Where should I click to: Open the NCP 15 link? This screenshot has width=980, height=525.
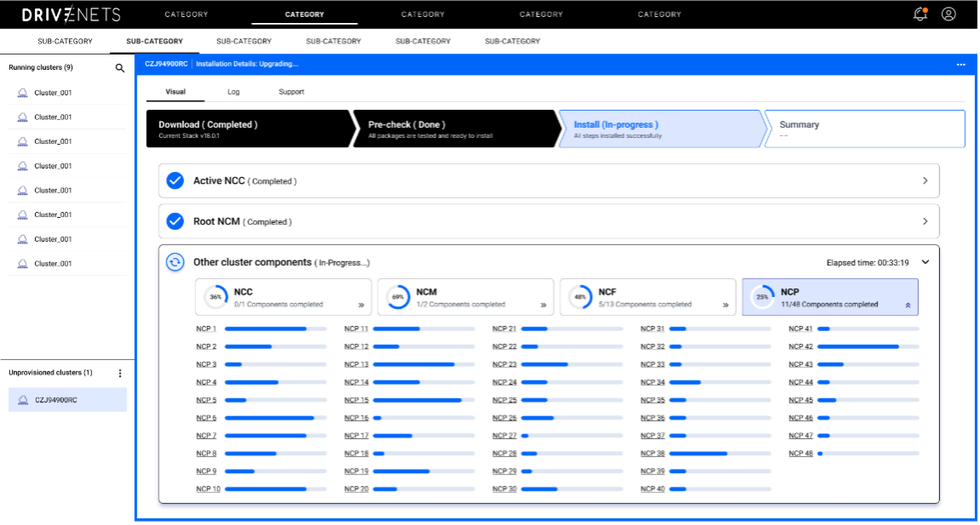(x=356, y=400)
